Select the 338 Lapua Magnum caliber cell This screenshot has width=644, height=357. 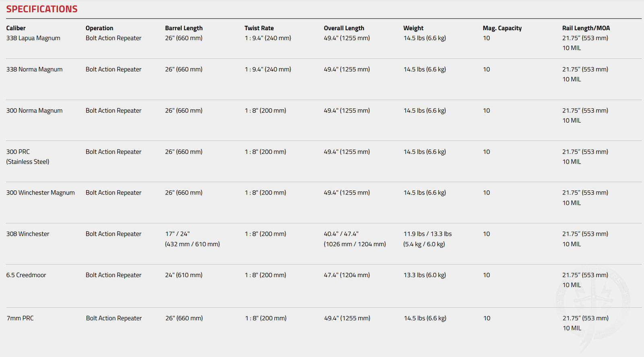click(x=33, y=38)
